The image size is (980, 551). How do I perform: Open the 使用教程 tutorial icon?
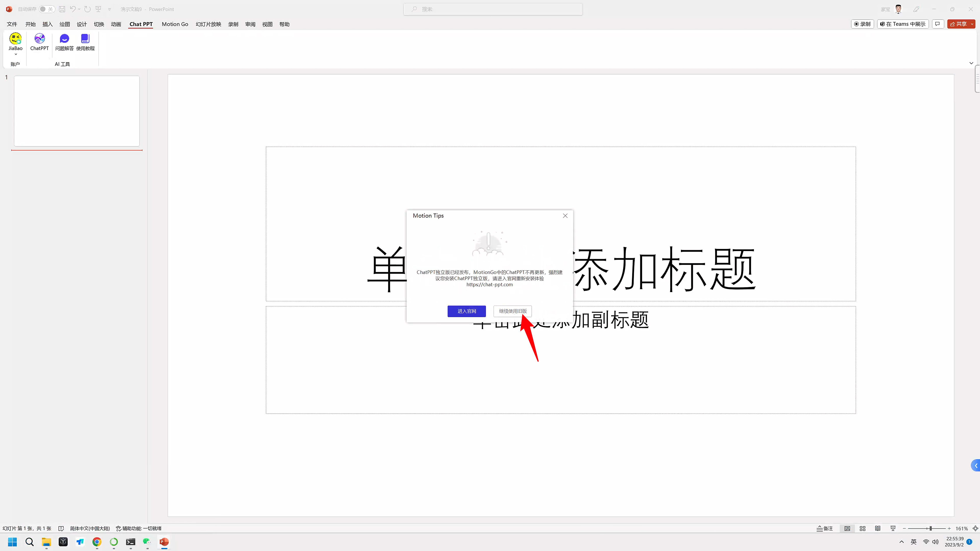(x=85, y=42)
